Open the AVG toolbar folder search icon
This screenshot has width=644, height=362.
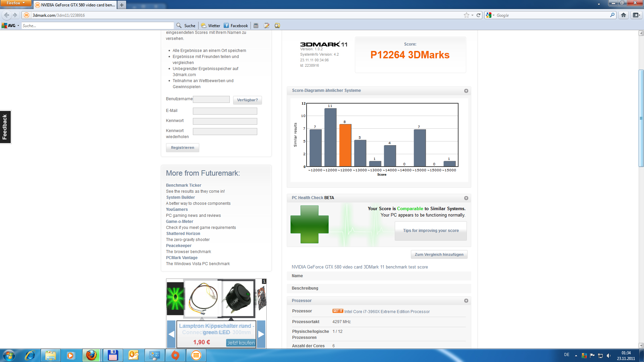pyautogui.click(x=277, y=25)
